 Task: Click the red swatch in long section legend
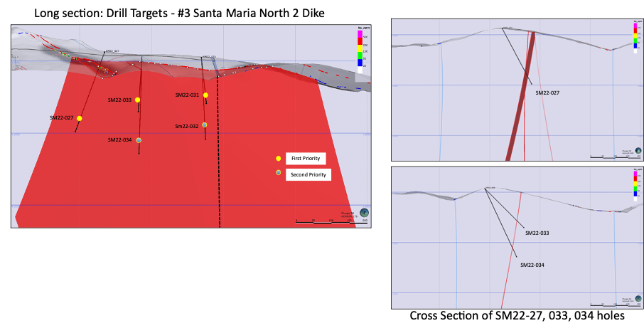pos(360,41)
